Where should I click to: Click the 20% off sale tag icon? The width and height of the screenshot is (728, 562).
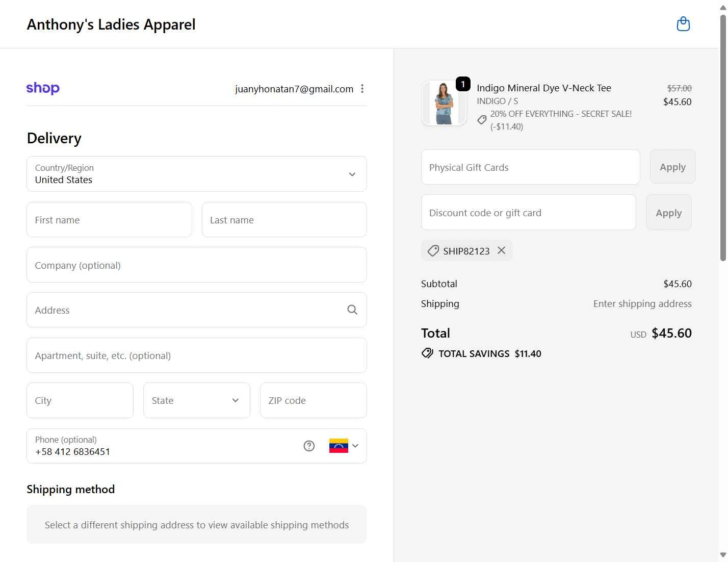click(x=482, y=120)
